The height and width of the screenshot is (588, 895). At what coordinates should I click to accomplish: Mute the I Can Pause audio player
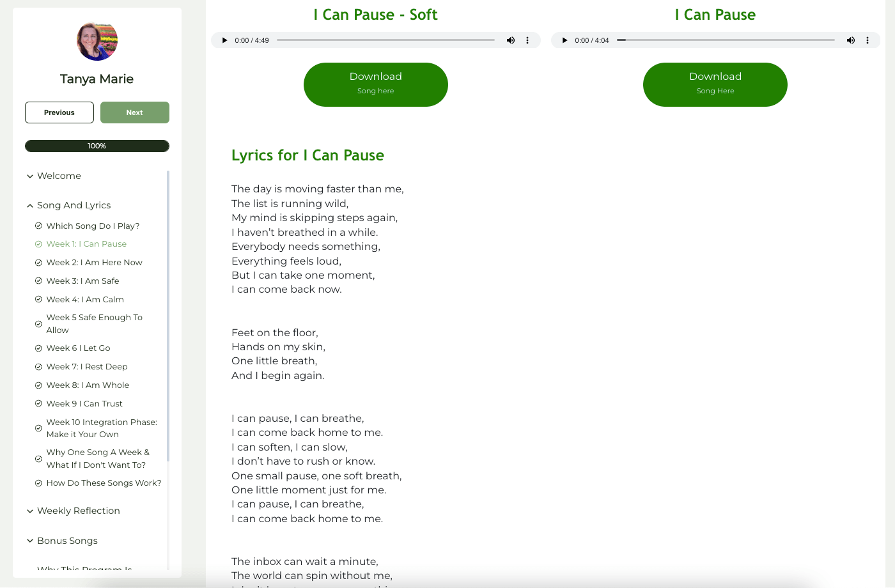(851, 40)
